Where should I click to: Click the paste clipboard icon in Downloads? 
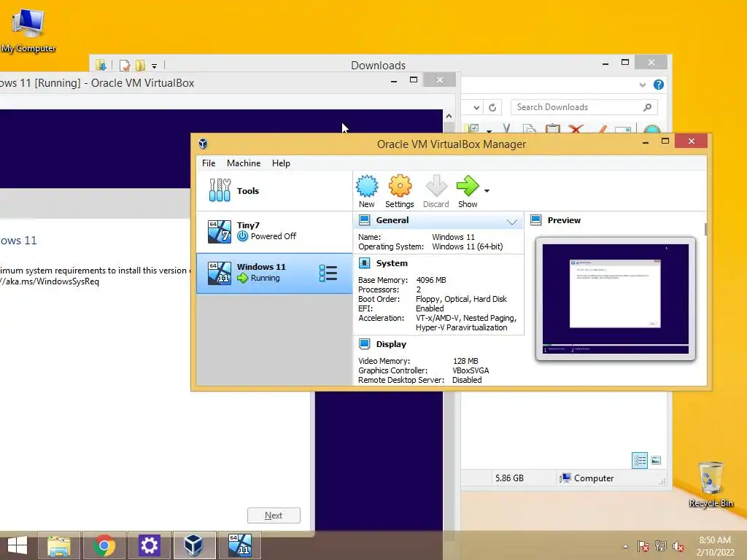553,128
